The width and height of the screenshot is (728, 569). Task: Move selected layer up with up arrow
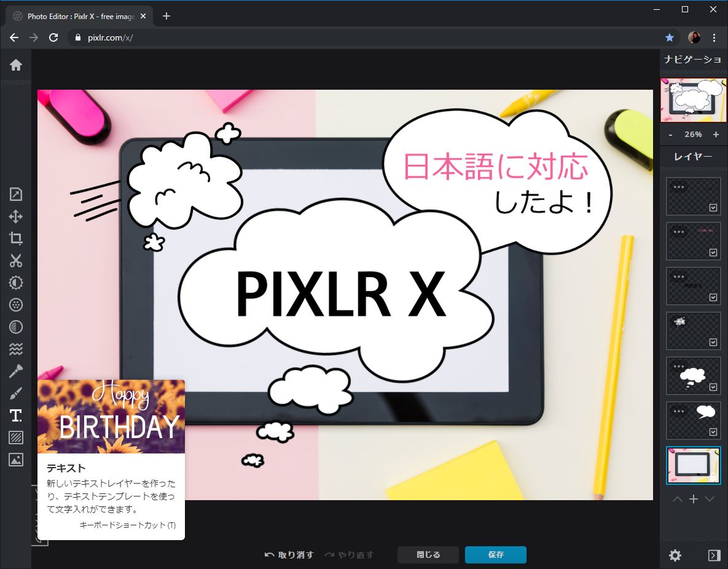678,499
